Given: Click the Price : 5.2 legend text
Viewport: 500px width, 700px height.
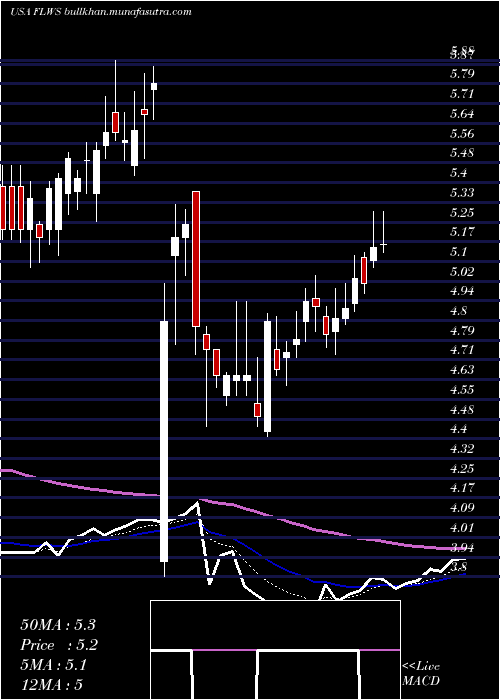Looking at the screenshot, I should 59,645.
